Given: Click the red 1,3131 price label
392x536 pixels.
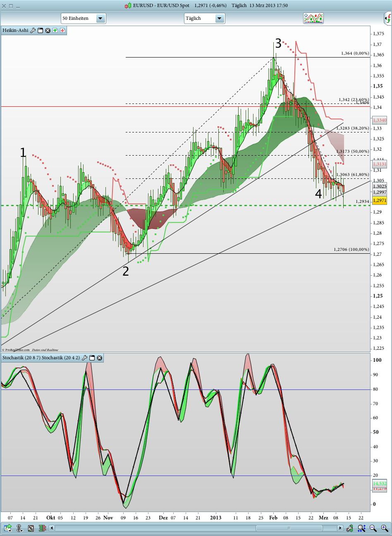Looking at the screenshot, I should (380, 164).
